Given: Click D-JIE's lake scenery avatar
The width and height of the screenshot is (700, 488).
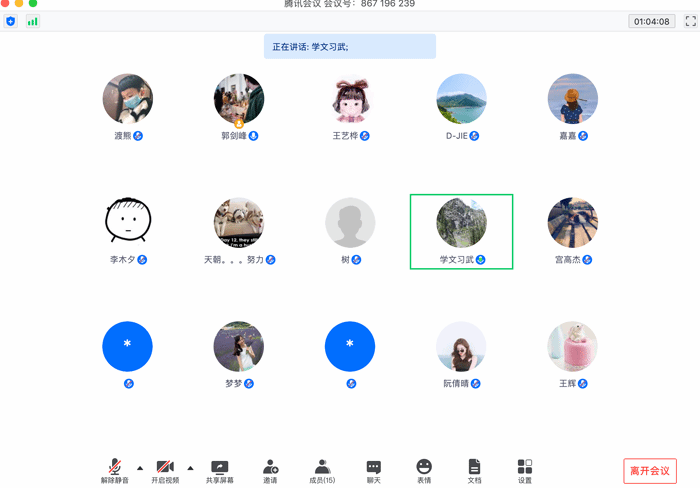Looking at the screenshot, I should [461, 99].
